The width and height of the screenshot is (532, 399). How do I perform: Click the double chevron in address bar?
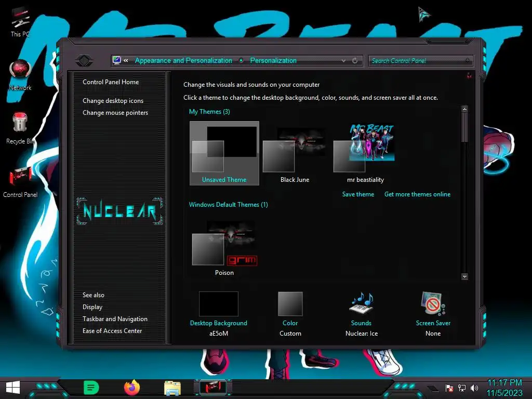click(x=126, y=60)
